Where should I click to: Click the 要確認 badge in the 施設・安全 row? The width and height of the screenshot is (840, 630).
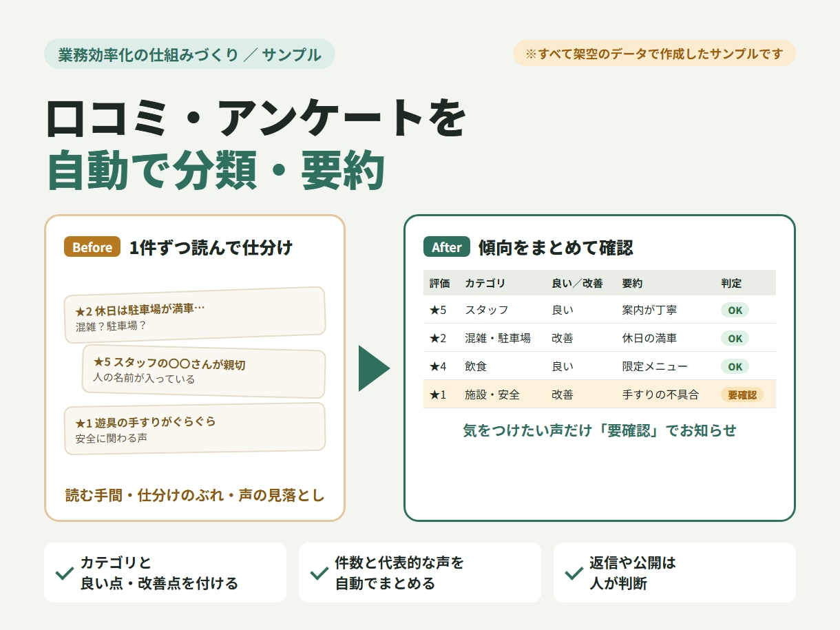[x=742, y=395]
